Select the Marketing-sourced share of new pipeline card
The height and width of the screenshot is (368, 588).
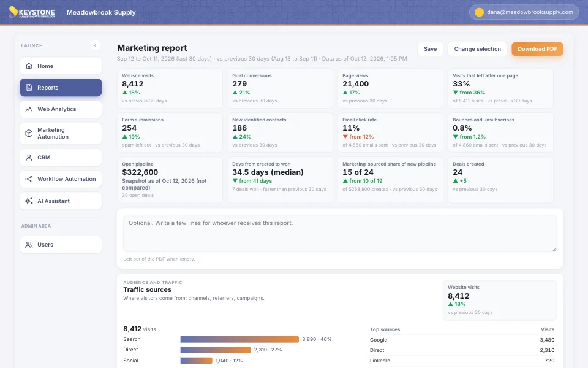(x=390, y=180)
